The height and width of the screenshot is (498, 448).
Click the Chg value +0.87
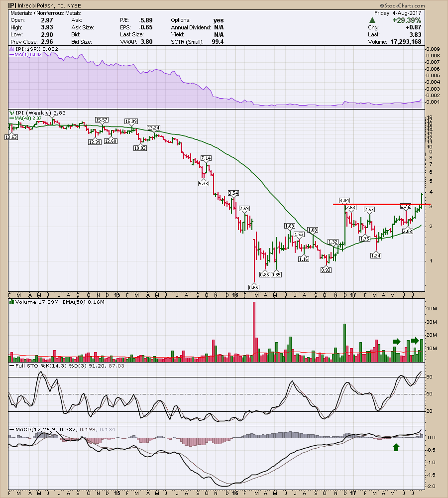tap(413, 27)
